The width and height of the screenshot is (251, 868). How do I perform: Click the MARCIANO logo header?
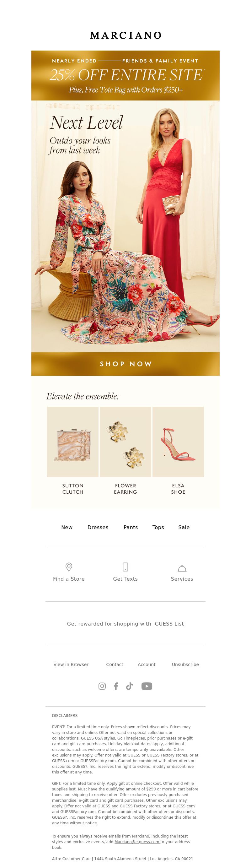coord(125,35)
